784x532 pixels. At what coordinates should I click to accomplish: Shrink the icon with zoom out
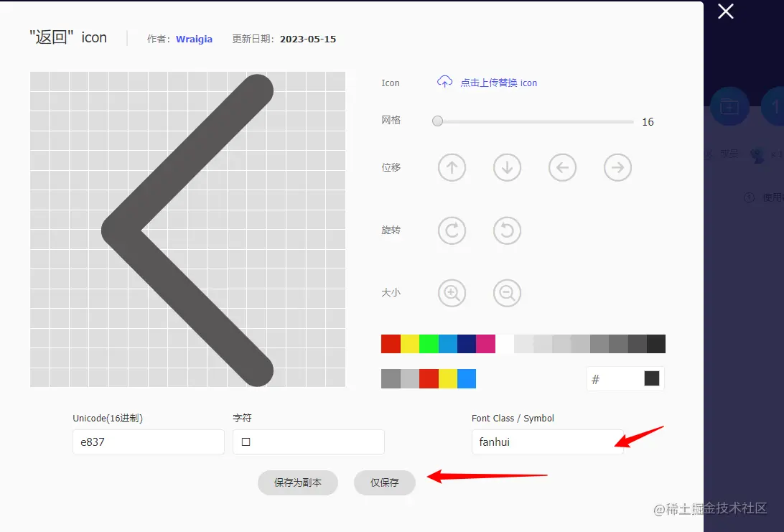[507, 293]
